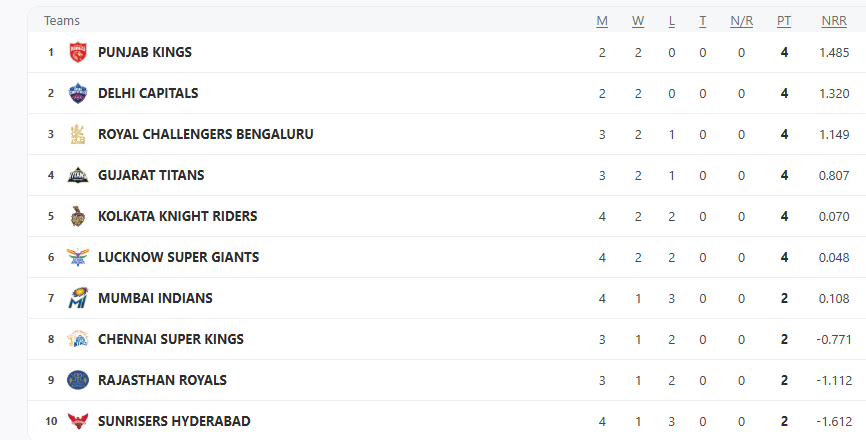The height and width of the screenshot is (440, 866).
Task: Click the Royal Challengers Bengaluru logo
Action: 78,134
